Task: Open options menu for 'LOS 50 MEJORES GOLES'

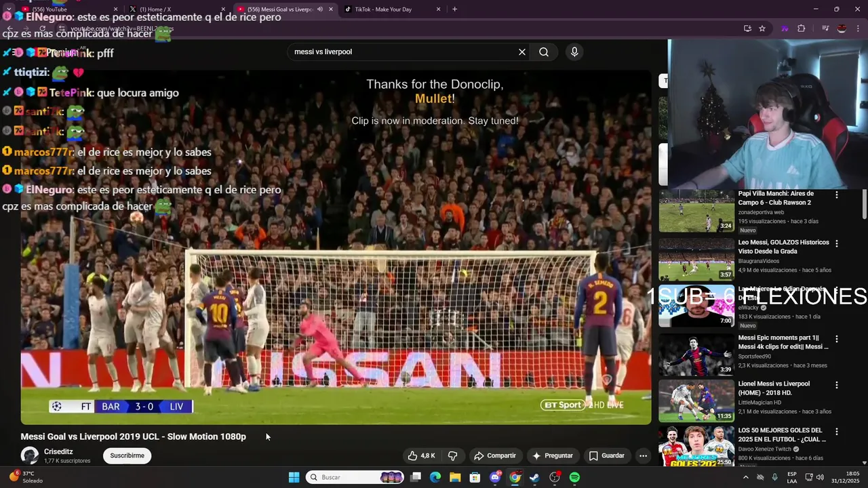Action: coord(836,432)
